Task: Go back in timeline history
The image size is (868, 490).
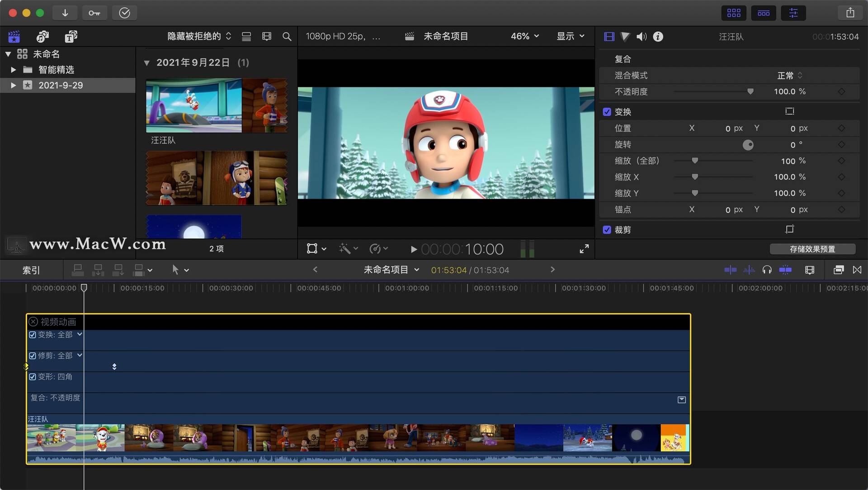Action: coord(315,270)
